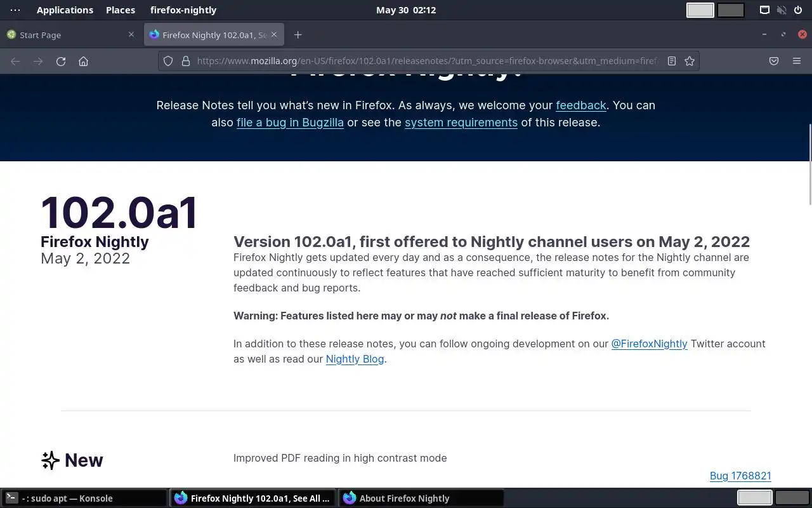Click the back navigation arrow
Image resolution: width=812 pixels, height=508 pixels.
[15, 62]
